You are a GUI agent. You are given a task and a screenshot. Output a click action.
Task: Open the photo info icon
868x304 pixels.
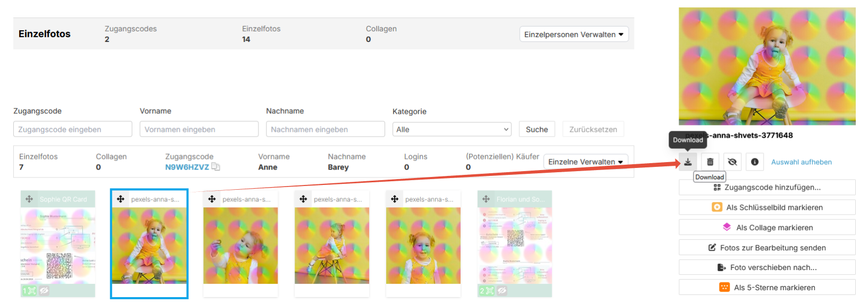[x=755, y=162]
